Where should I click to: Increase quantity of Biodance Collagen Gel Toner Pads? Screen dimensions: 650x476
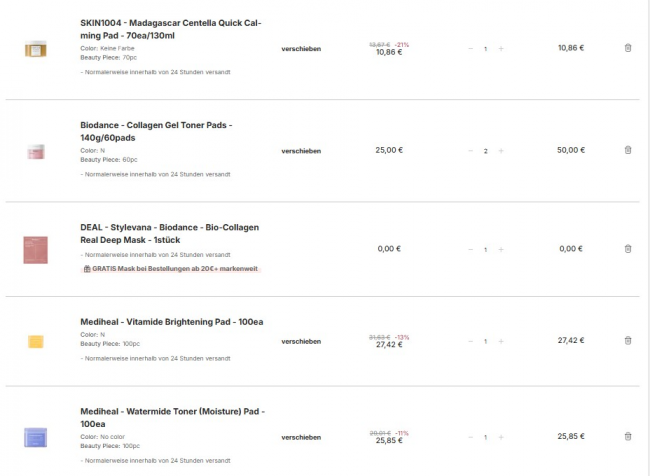coord(501,150)
